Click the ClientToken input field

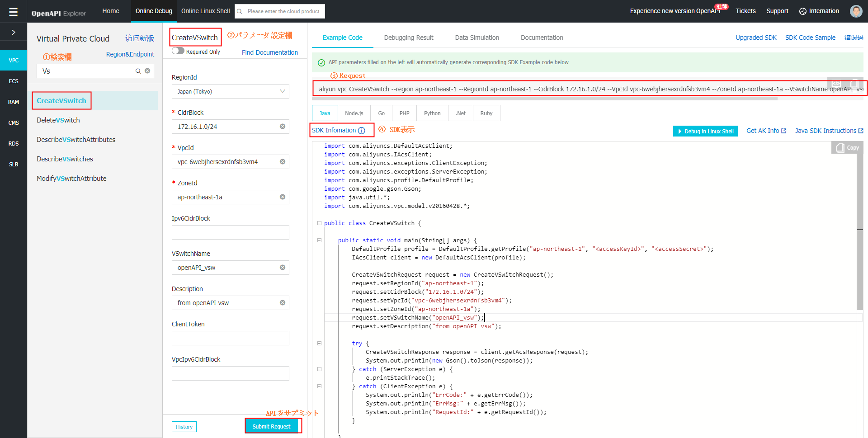(231, 338)
